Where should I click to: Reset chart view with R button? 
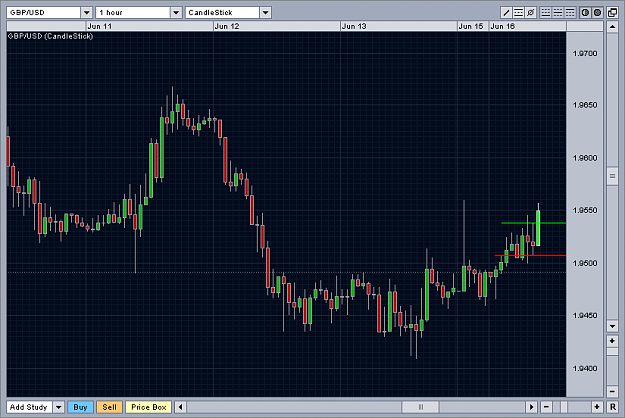613,407
